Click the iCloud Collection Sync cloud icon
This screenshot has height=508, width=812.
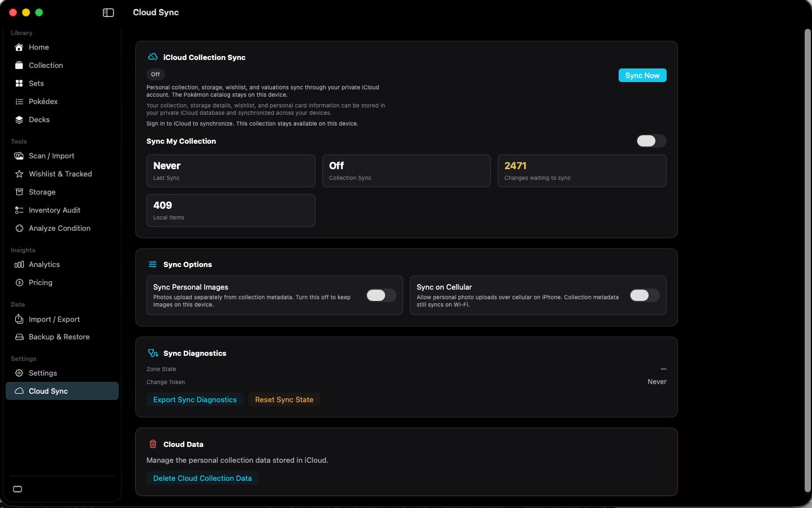pos(153,57)
